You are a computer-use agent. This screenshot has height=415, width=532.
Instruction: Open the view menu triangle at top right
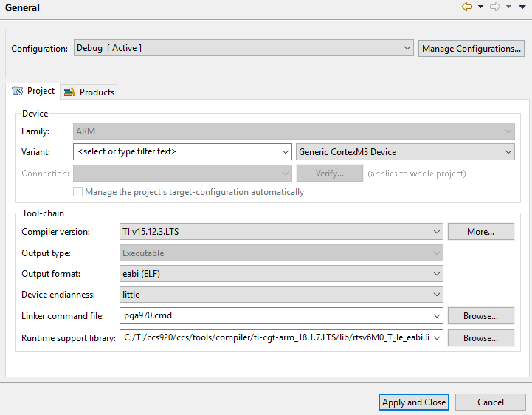click(522, 7)
